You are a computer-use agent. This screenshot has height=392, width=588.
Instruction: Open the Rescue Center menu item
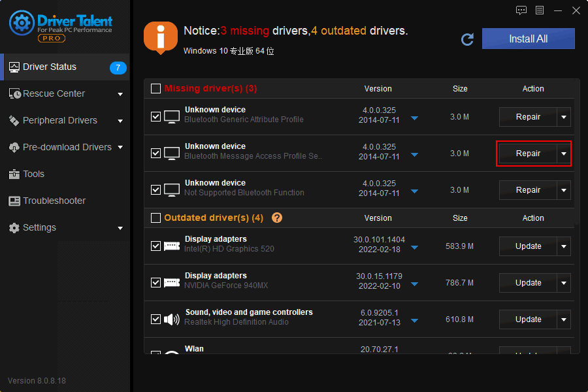(x=65, y=94)
